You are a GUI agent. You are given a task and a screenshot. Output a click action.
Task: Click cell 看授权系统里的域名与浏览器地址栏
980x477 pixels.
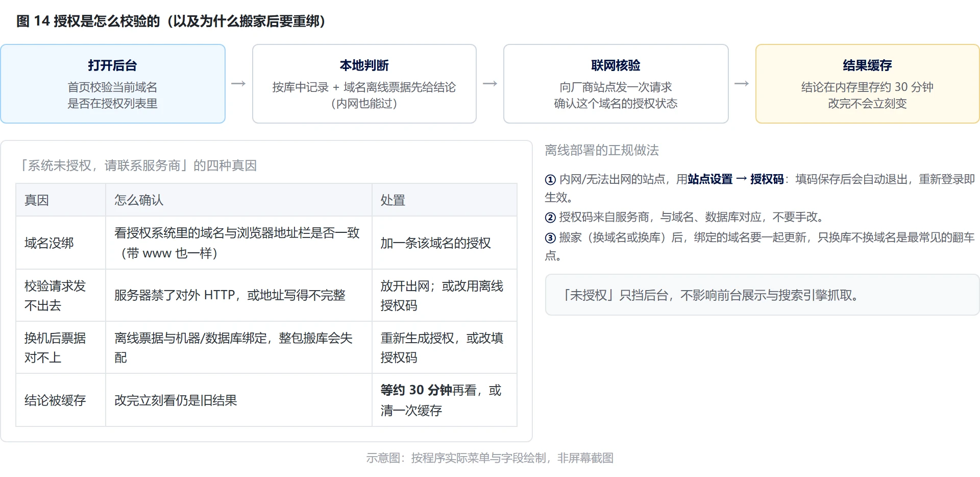(x=238, y=243)
